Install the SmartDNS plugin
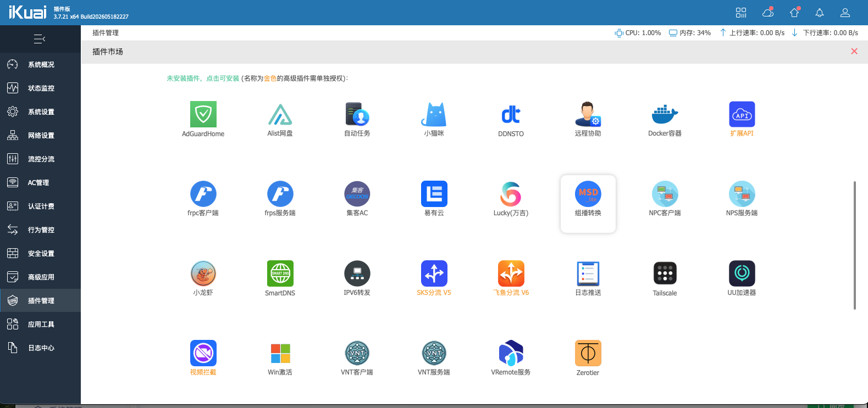 280,273
